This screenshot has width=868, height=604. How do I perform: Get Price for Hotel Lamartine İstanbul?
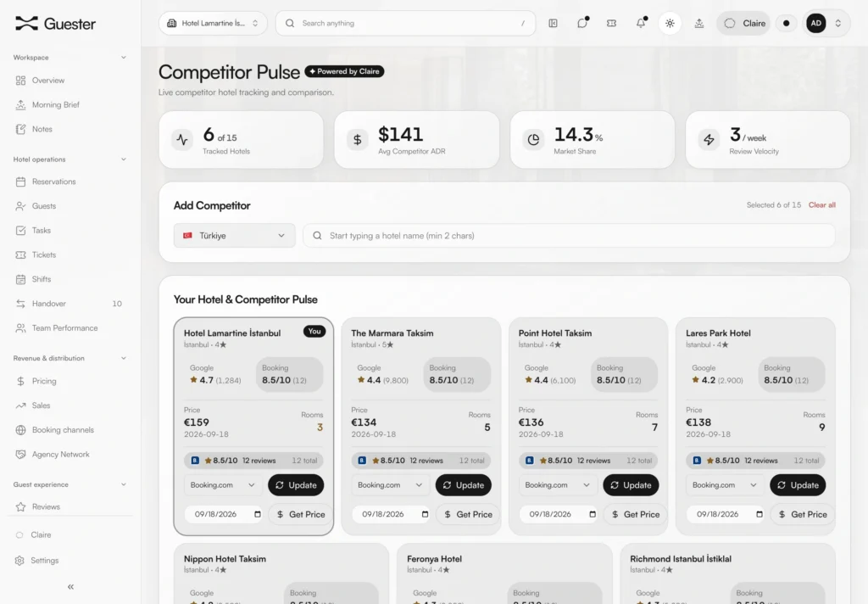click(x=301, y=515)
